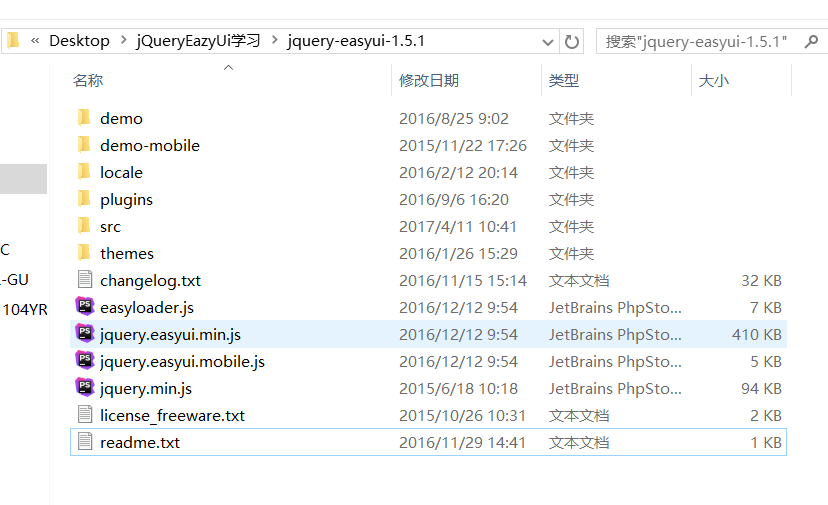Select the readme.txt file name
Image resolution: width=828 pixels, height=505 pixels.
140,442
